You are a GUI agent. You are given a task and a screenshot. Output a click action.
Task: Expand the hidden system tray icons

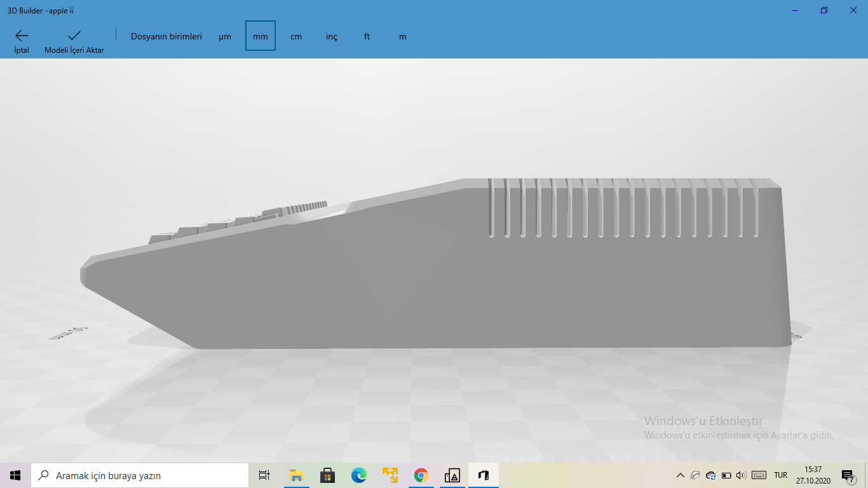coord(680,475)
